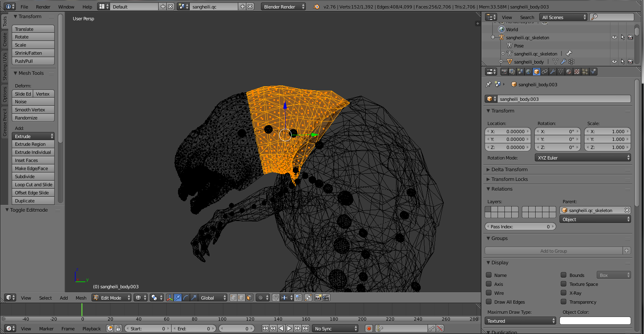The width and height of the screenshot is (644, 334).
Task: Click the OpenGL render camera icon
Action: tap(318, 298)
